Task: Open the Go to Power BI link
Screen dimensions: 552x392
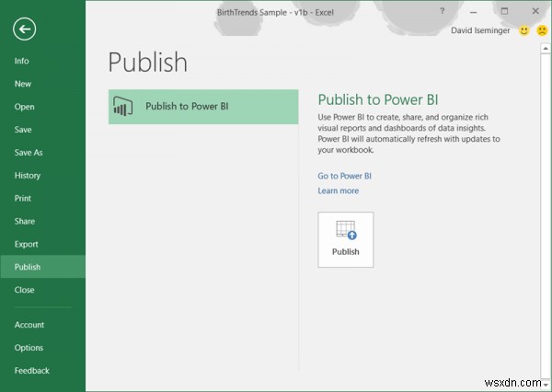Action: click(x=344, y=176)
